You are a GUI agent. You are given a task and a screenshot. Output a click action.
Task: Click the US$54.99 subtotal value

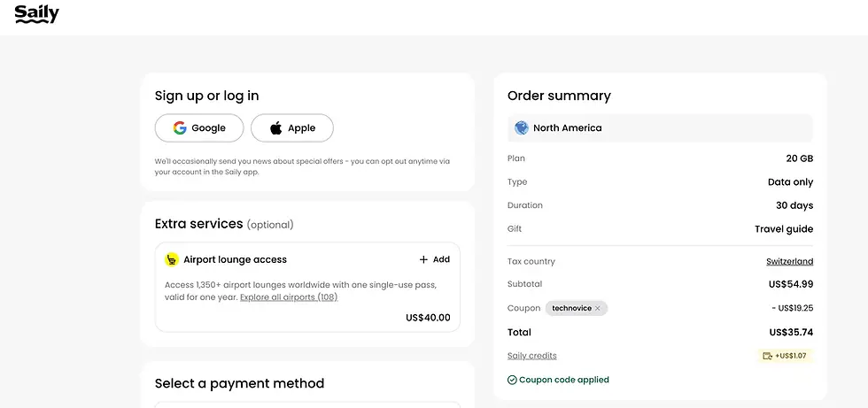coord(790,284)
